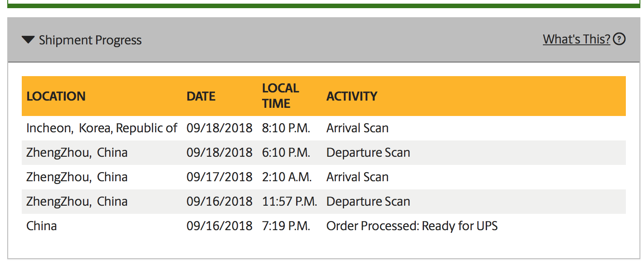Click the 2:10 A.M. time entry

click(x=287, y=177)
